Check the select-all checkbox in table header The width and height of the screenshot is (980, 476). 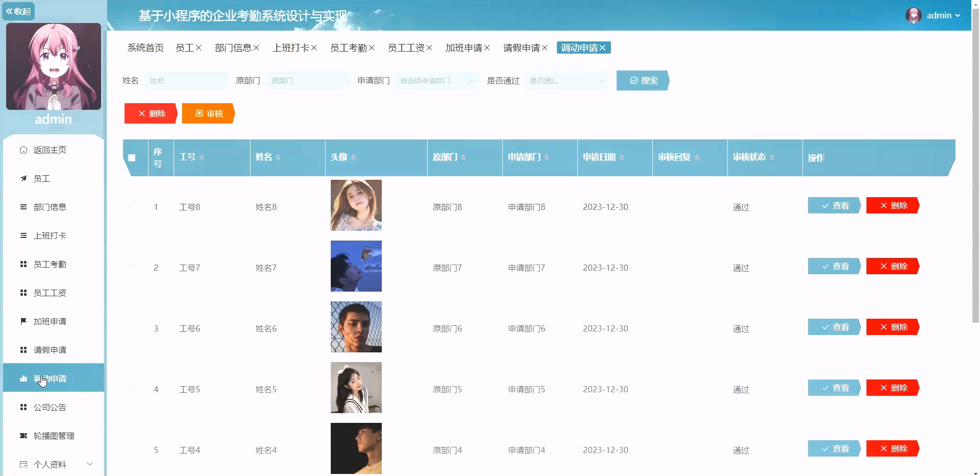[132, 158]
